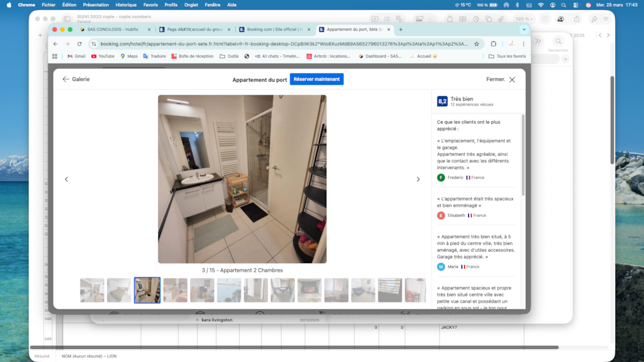The image size is (644, 362).
Task: Show the next photo with right arrow
Action: click(418, 179)
